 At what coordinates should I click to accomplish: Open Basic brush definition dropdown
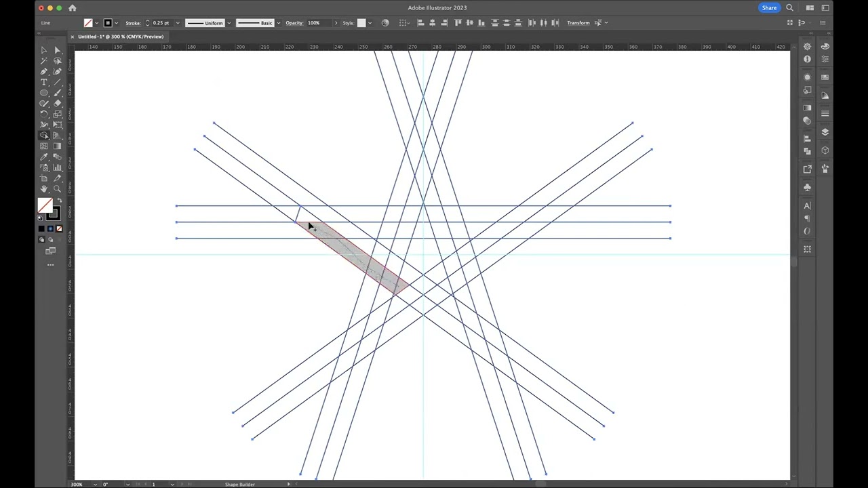click(279, 23)
